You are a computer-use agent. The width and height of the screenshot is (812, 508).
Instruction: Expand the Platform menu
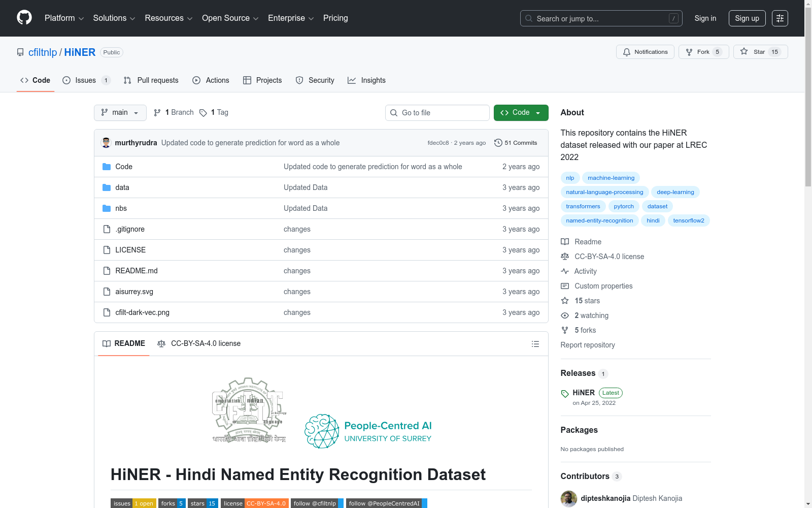(x=64, y=18)
